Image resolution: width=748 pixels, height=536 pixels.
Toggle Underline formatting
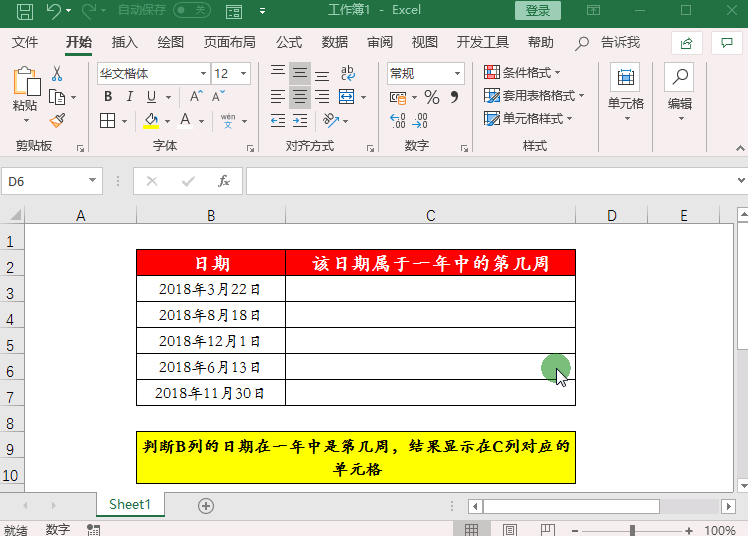click(151, 97)
